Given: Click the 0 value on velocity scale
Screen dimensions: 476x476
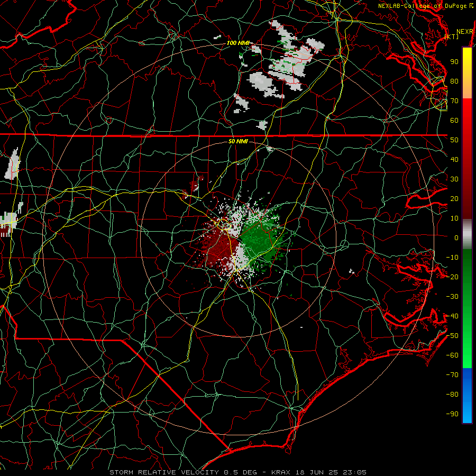Looking at the screenshot, I should pyautogui.click(x=456, y=237).
